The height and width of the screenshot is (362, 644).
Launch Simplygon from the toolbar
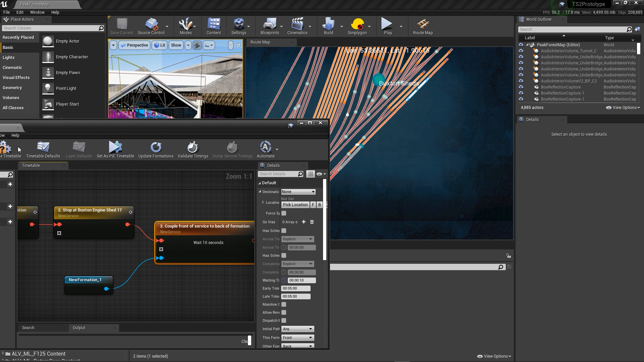coord(358,26)
